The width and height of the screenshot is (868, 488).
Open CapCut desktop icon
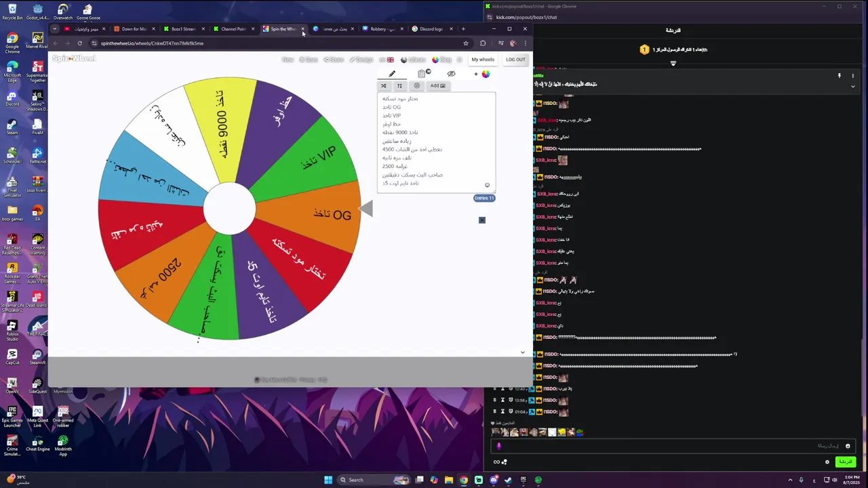point(12,357)
